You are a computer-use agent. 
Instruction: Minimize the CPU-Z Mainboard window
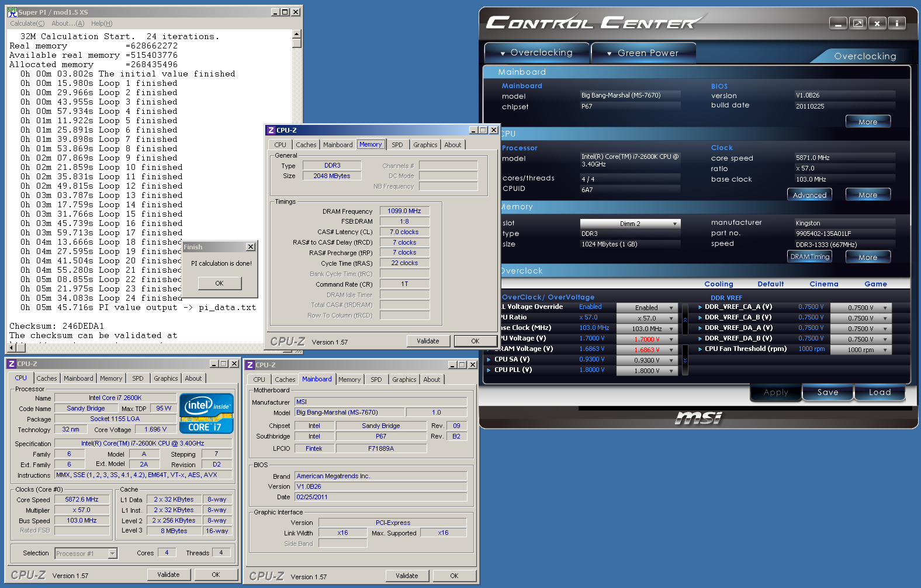(453, 365)
